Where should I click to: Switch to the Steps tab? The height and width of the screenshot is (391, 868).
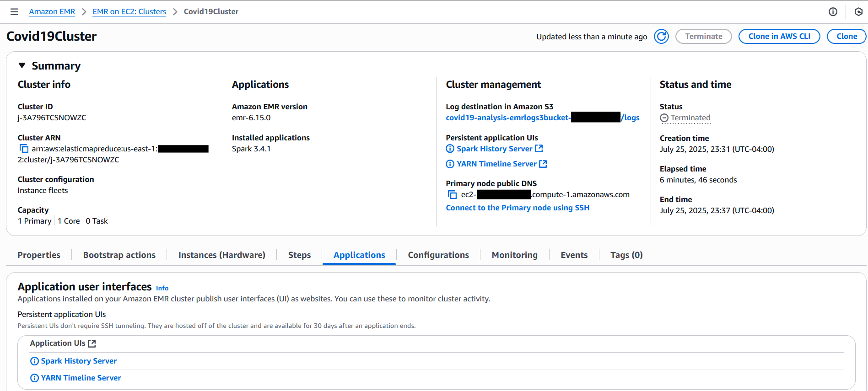tap(299, 255)
